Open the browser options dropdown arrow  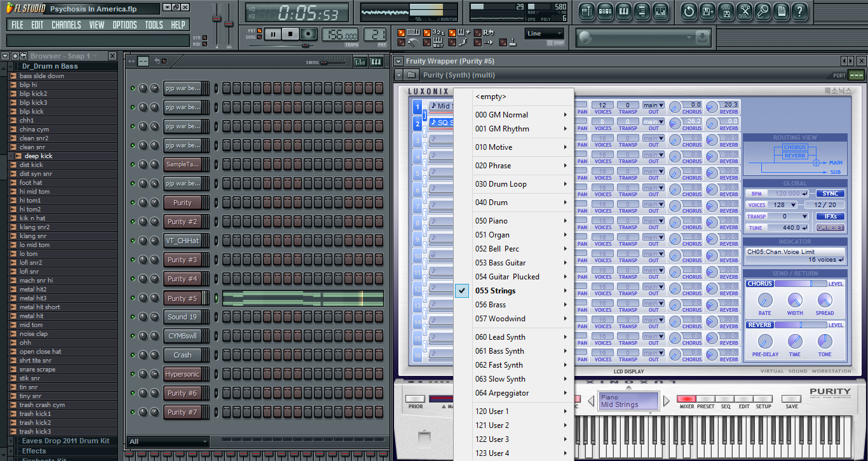click(x=5, y=56)
